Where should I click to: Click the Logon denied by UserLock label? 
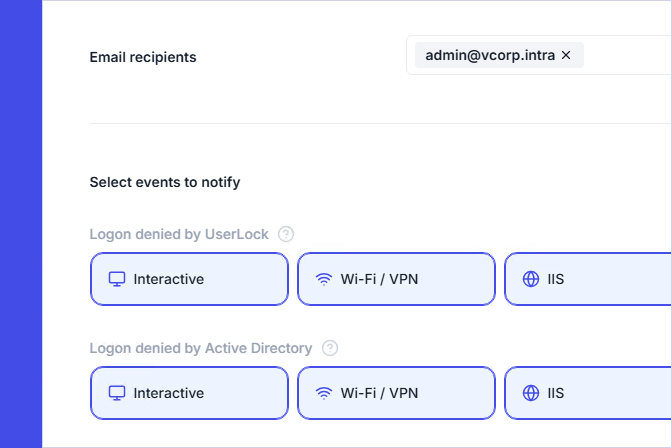point(179,235)
